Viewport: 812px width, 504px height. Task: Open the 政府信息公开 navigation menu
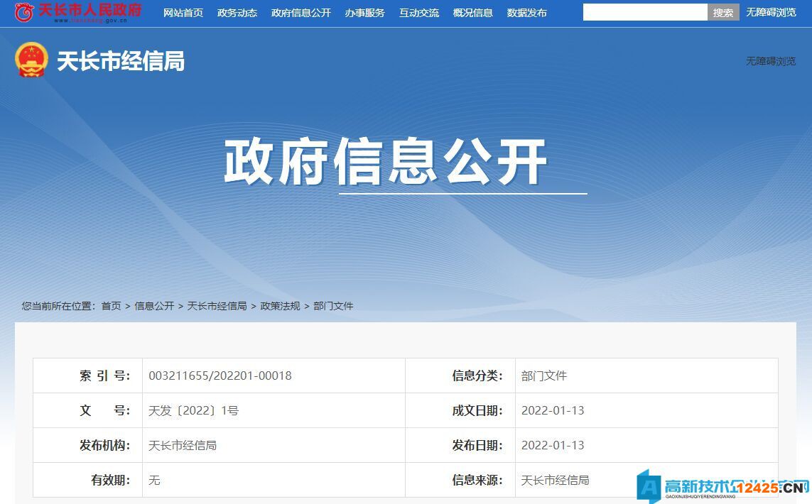click(301, 12)
